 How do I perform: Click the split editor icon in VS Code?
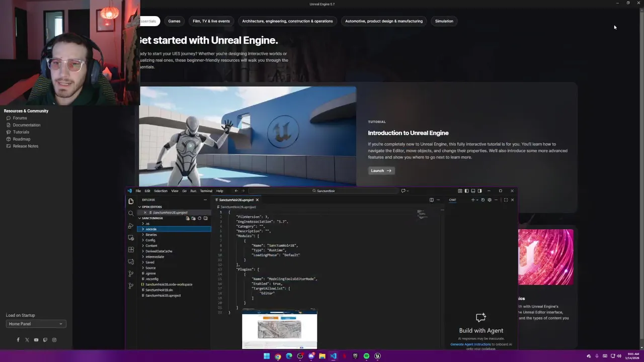431,200
